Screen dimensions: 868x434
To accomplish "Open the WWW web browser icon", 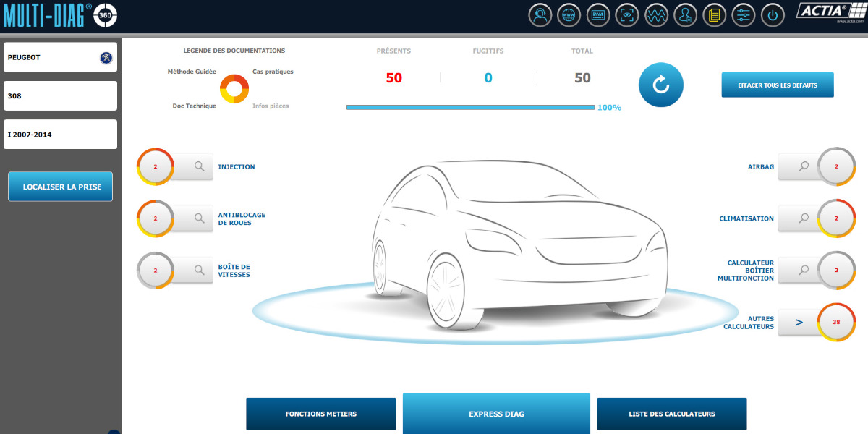I will (x=569, y=14).
